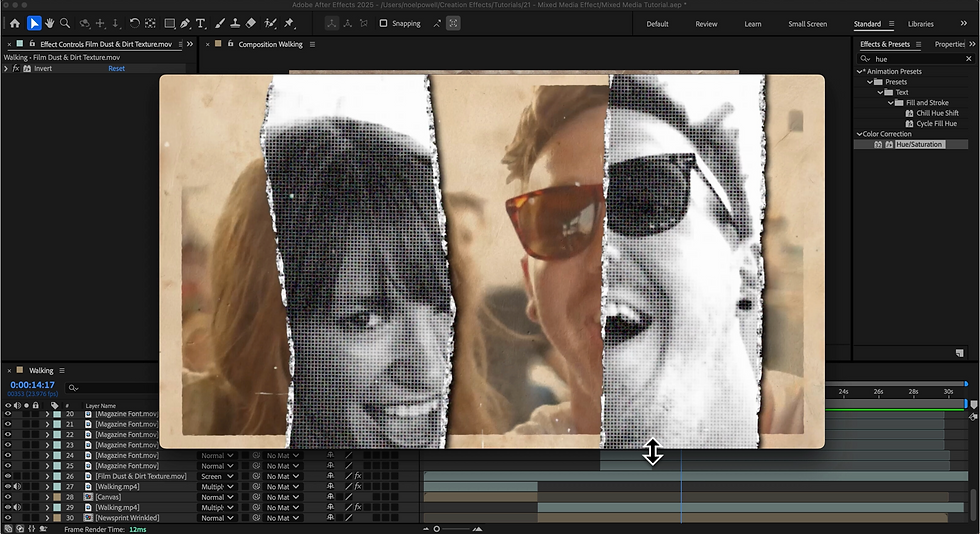Viewport: 980px width, 534px height.
Task: Select the Rotation tool
Action: [x=134, y=24]
